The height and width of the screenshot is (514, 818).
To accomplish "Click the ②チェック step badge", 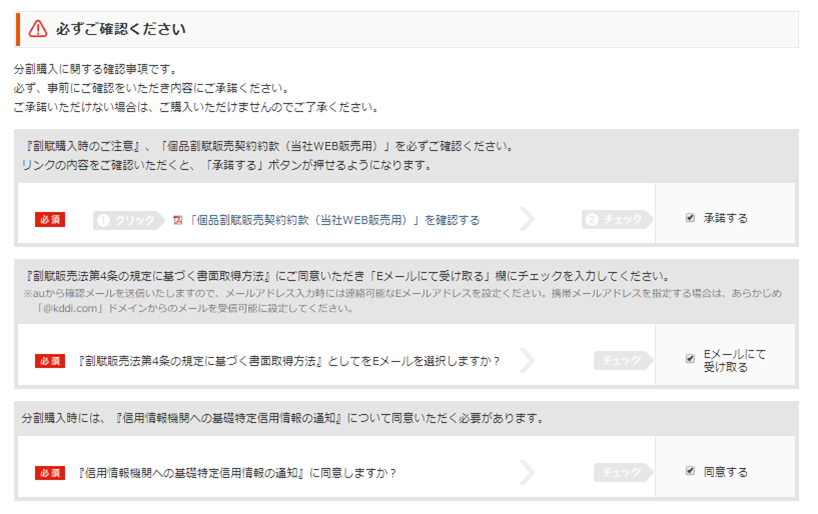I will pos(617,220).
